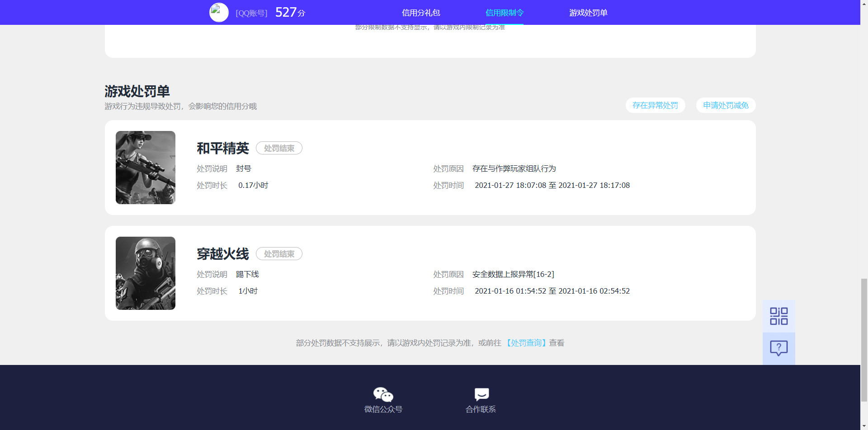868x430 pixels.
Task: Click the 申请处罚减免 button
Action: coord(726,105)
